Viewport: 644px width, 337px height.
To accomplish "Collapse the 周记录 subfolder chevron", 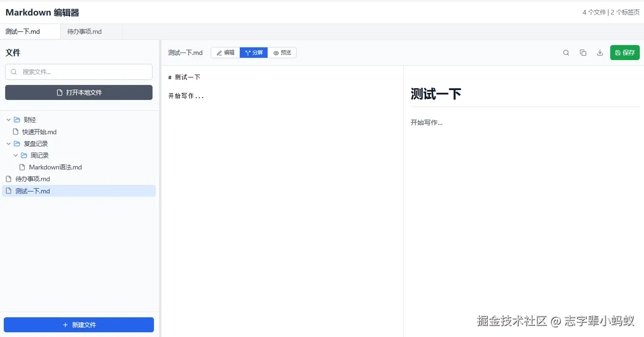I will coord(15,155).
